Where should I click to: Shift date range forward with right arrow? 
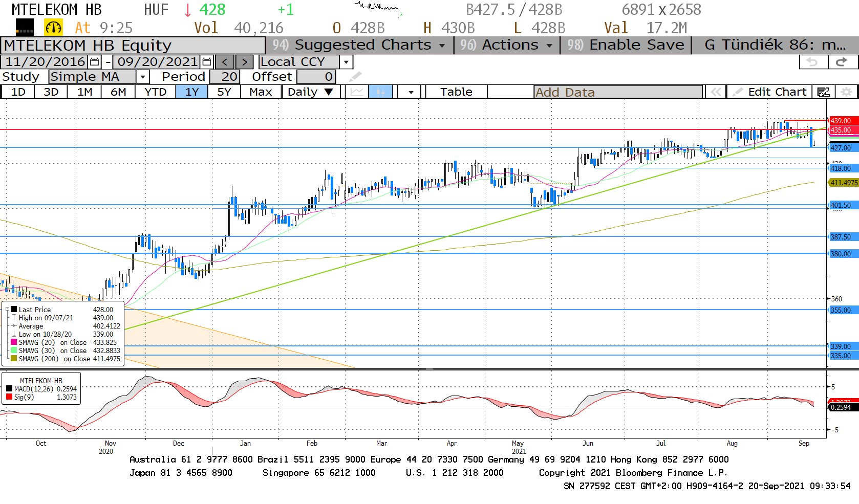click(244, 62)
